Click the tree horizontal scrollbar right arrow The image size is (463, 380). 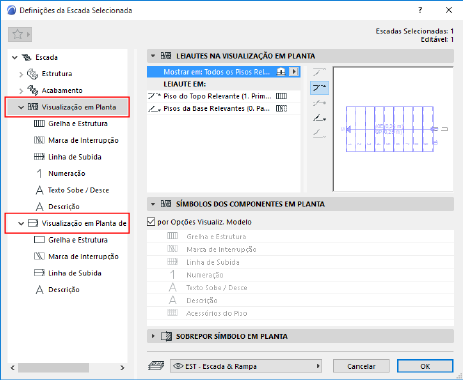[122, 368]
